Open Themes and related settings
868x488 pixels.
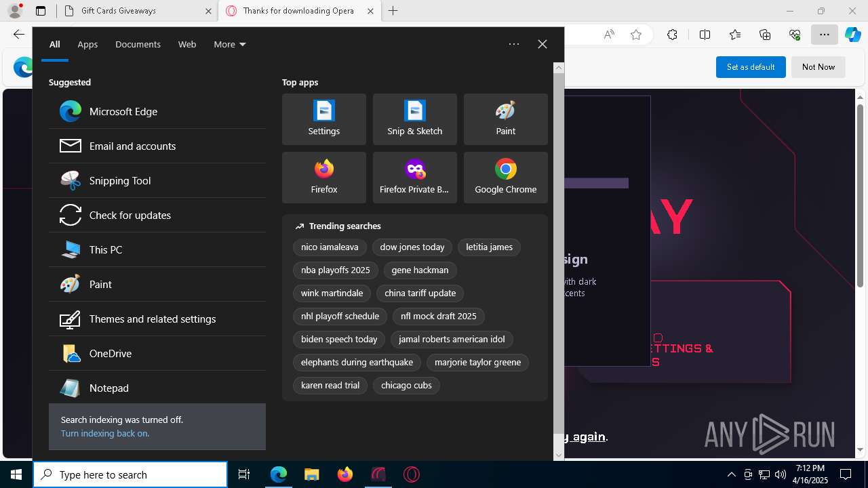click(157, 319)
